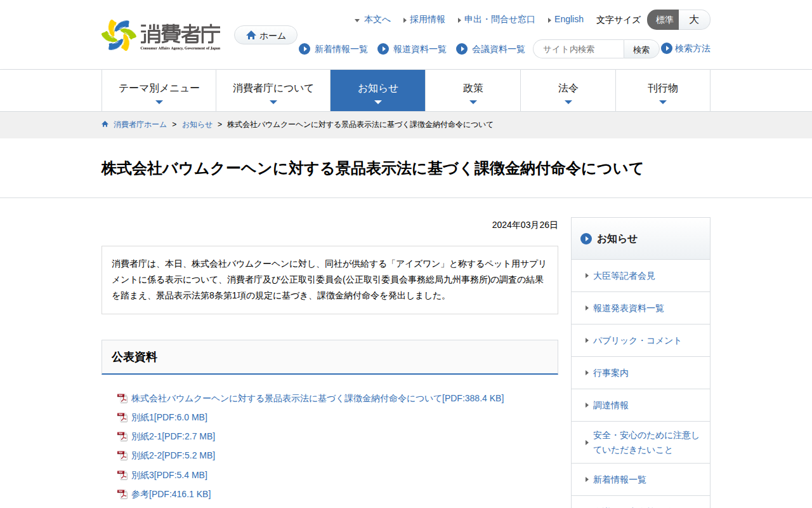The height and width of the screenshot is (508, 812).
Task: Expand the お知らせ navigation menu
Action: [x=377, y=91]
